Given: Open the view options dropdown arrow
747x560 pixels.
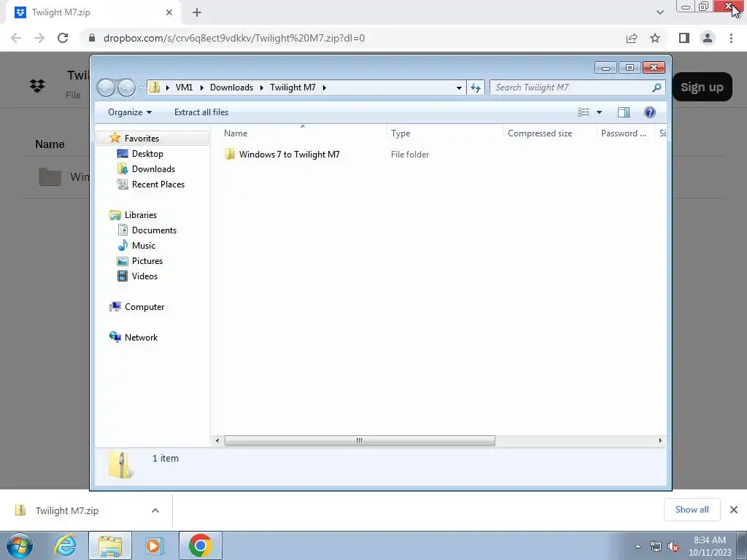Looking at the screenshot, I should [x=600, y=112].
